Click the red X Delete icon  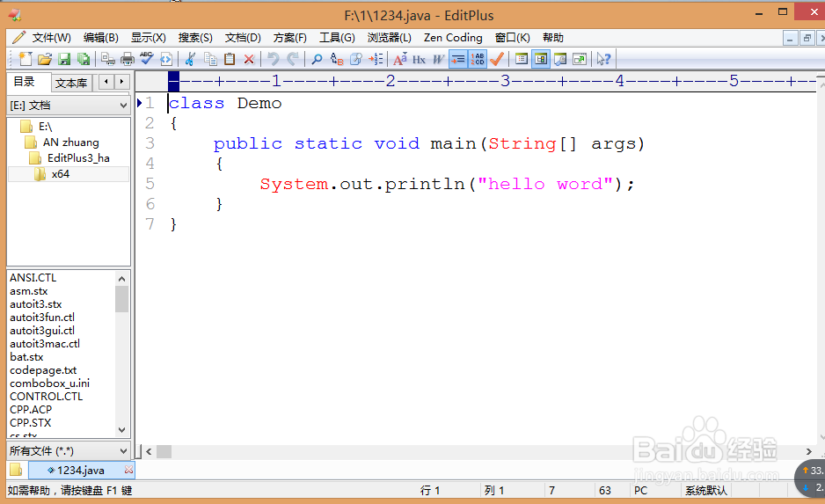[249, 59]
